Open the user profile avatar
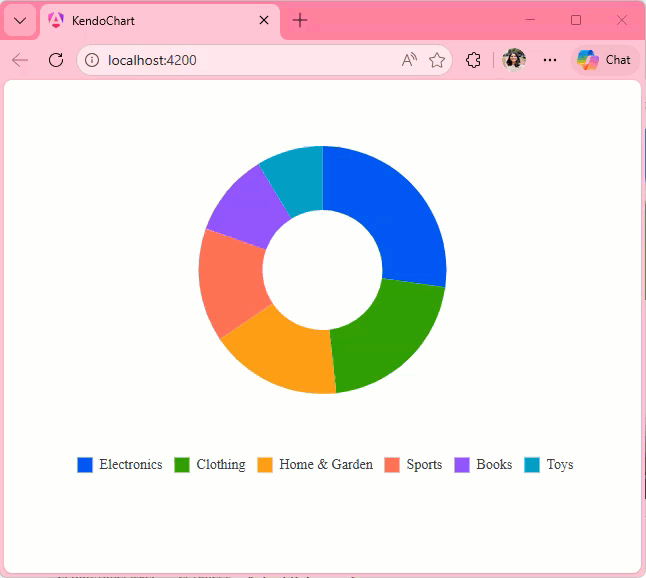This screenshot has width=646, height=578. (x=514, y=60)
